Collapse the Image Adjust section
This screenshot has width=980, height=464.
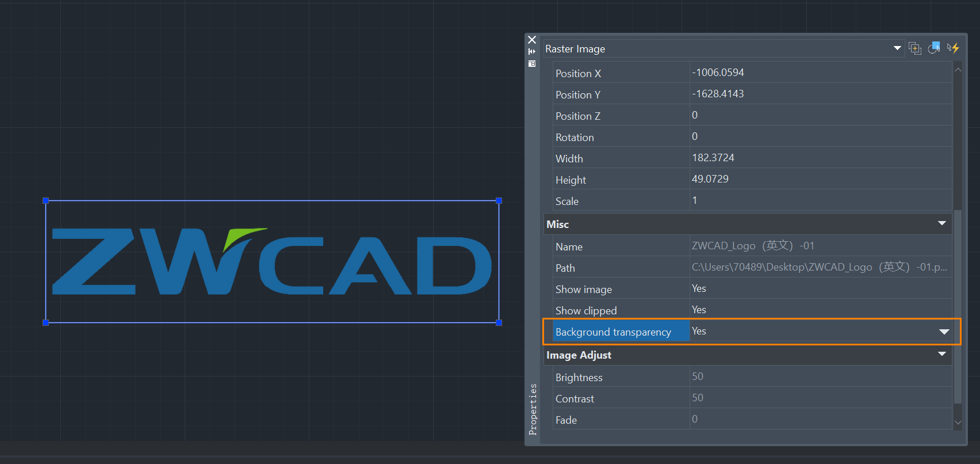[942, 354]
